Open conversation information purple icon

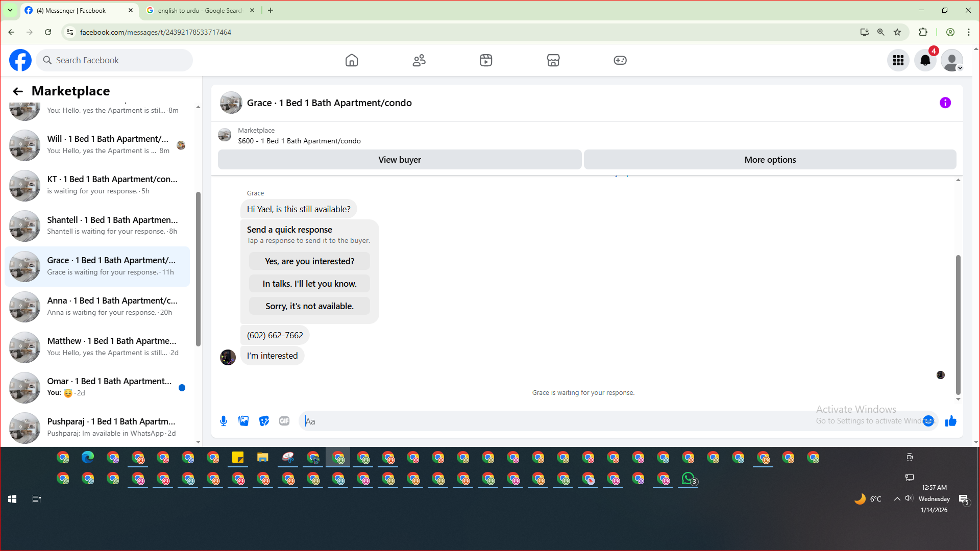tap(945, 103)
